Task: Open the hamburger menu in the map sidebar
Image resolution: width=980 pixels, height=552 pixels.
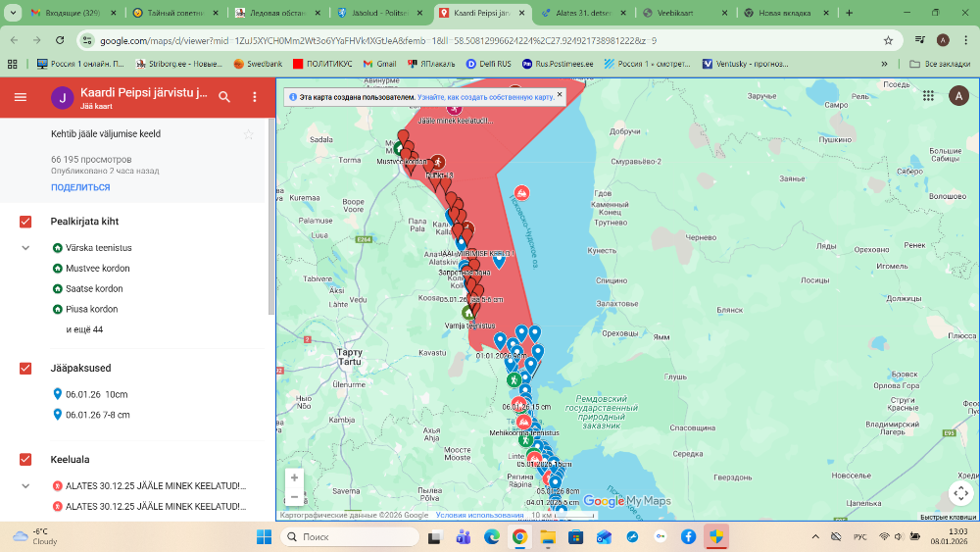Action: (21, 97)
